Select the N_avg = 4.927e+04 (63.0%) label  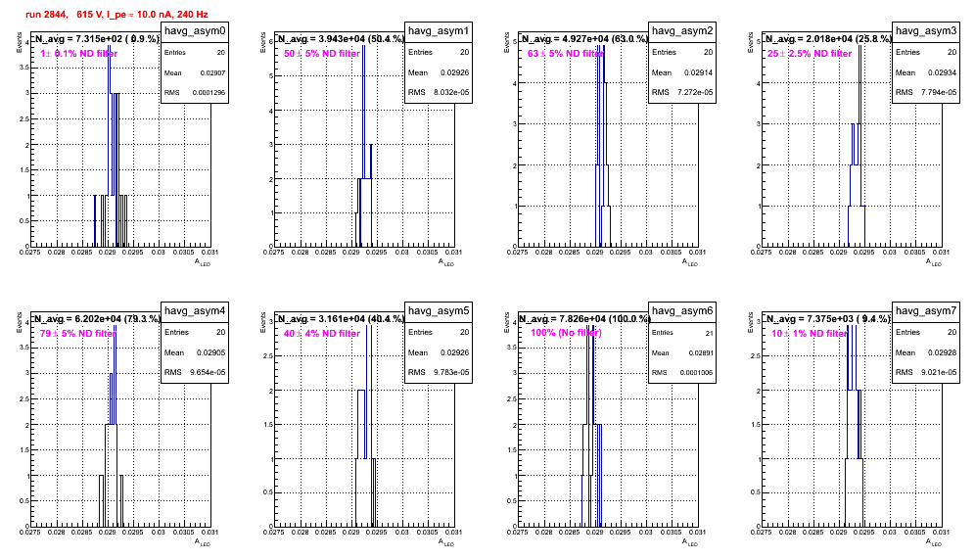click(584, 38)
